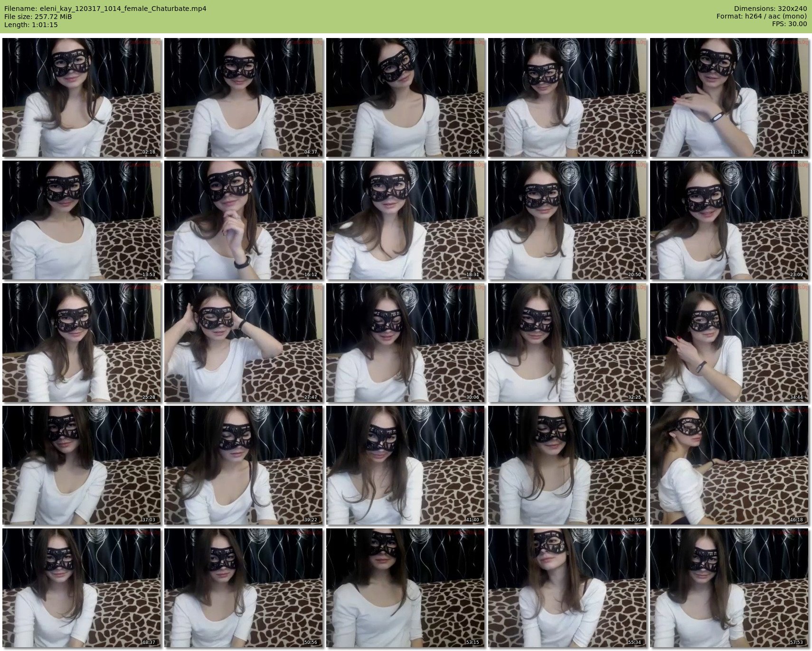Click the Dimensions 320x240 label
This screenshot has height=651, width=812.
click(x=770, y=9)
